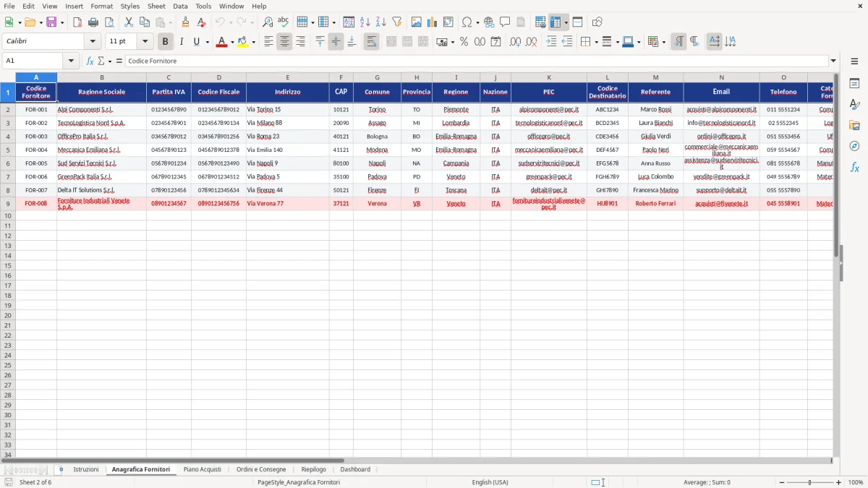Format cell as date
The height and width of the screenshot is (488, 868).
495,42
